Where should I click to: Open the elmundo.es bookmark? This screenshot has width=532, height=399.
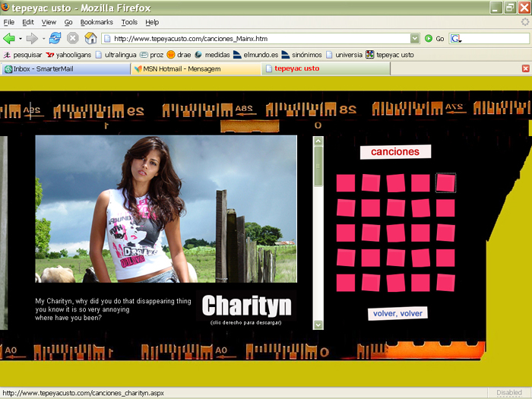click(x=256, y=55)
